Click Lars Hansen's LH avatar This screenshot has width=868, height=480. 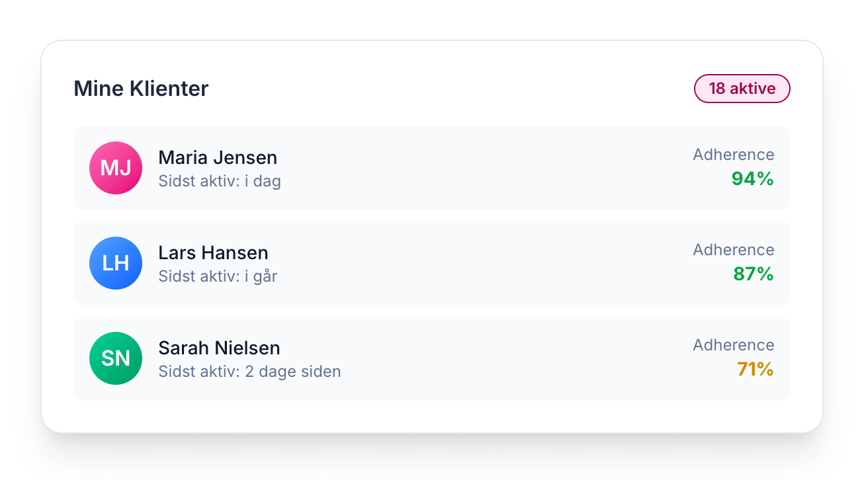pos(116,263)
